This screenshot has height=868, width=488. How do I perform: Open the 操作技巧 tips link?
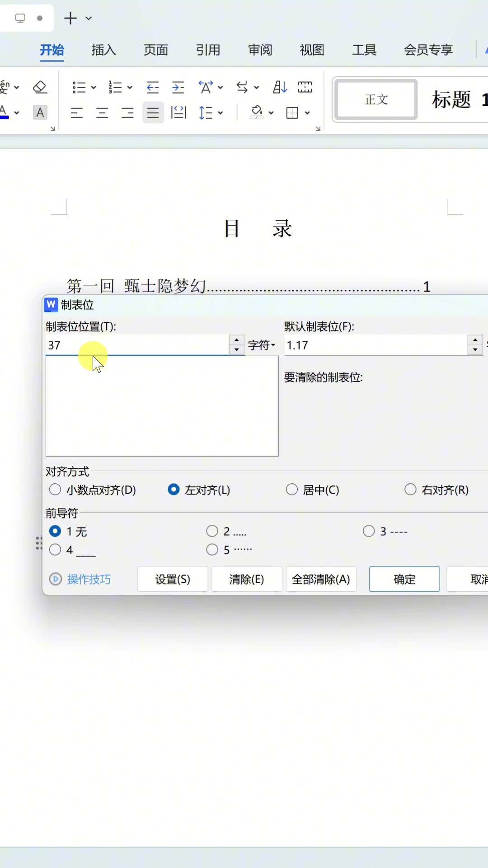89,580
